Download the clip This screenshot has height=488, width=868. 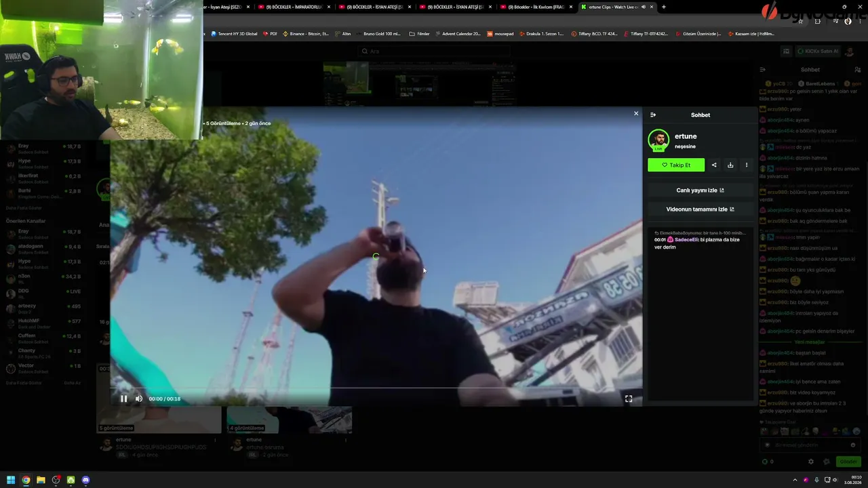pos(730,165)
